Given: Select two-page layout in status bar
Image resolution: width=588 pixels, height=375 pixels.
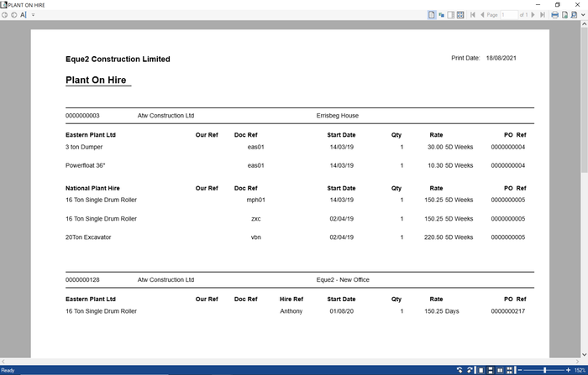Looking at the screenshot, I should (x=500, y=370).
